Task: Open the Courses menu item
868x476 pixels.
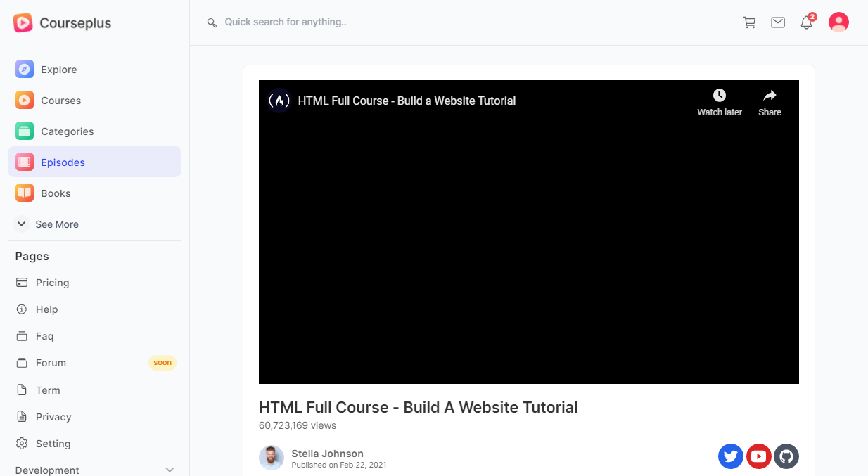Action: [60, 101]
